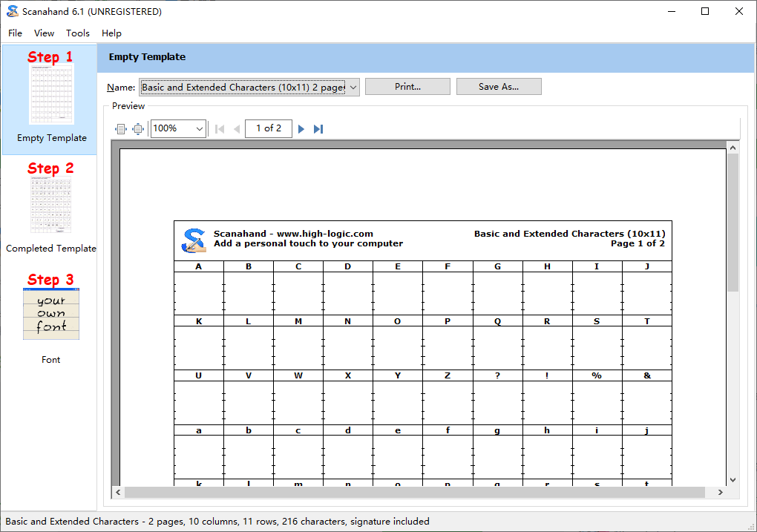Click the 'Font' label in sidebar
This screenshot has width=757, height=532.
tap(50, 360)
